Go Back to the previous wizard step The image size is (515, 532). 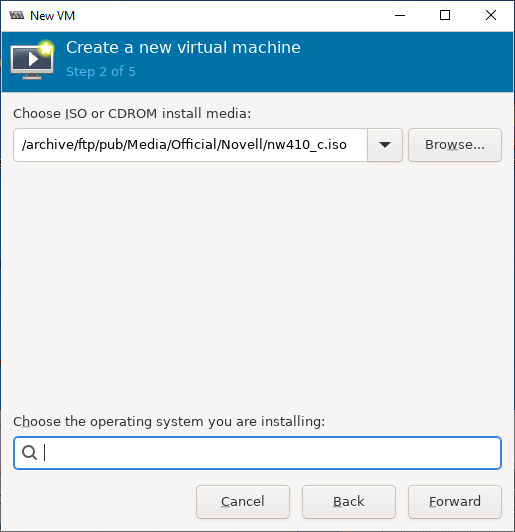(x=349, y=502)
